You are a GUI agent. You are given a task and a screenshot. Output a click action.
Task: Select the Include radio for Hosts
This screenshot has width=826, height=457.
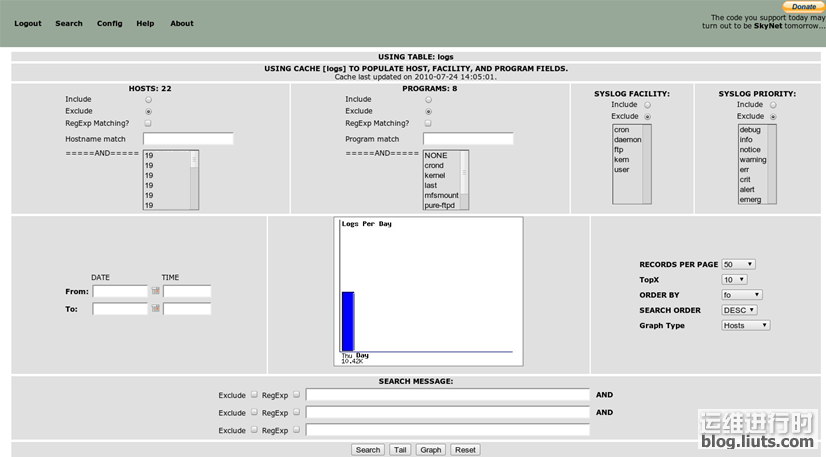[149, 100]
